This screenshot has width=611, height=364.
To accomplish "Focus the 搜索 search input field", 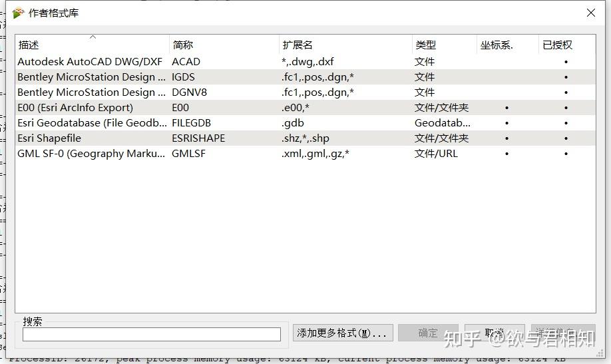I will [x=152, y=334].
